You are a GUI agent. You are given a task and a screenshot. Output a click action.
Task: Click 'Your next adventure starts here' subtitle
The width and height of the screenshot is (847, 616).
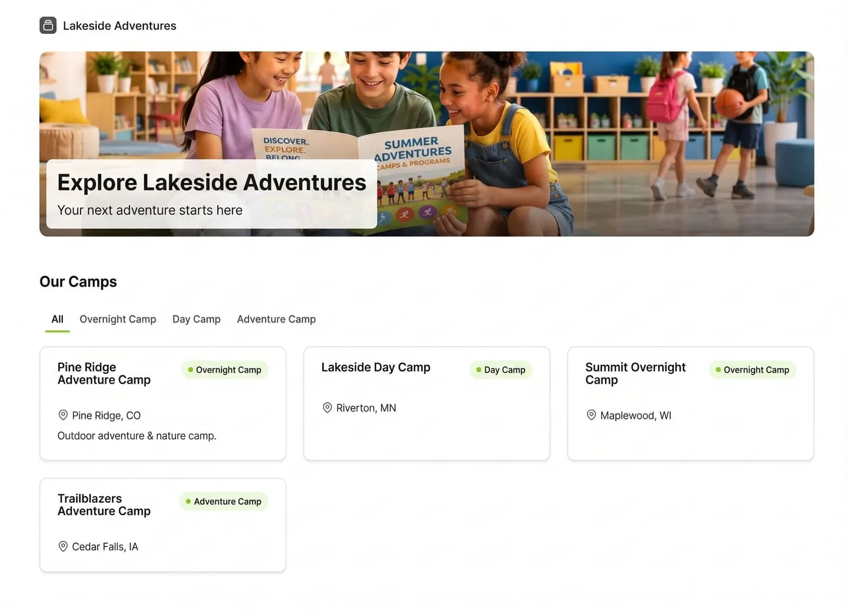[150, 210]
